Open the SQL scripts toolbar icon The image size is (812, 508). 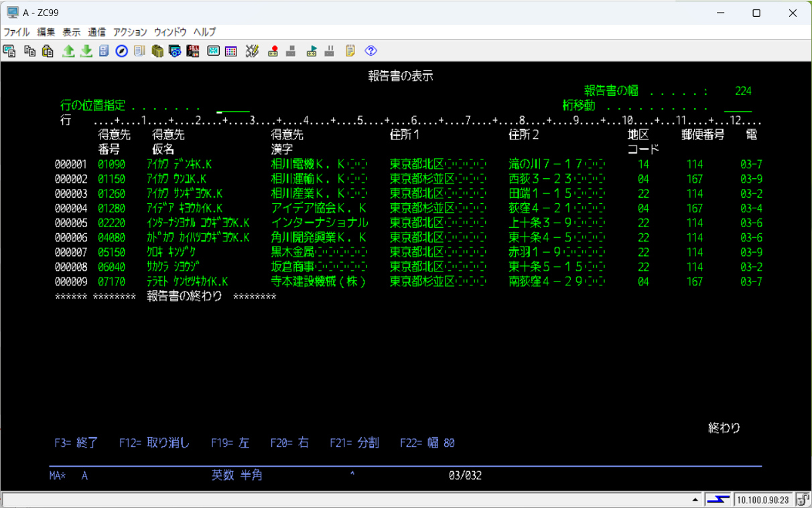[193, 51]
